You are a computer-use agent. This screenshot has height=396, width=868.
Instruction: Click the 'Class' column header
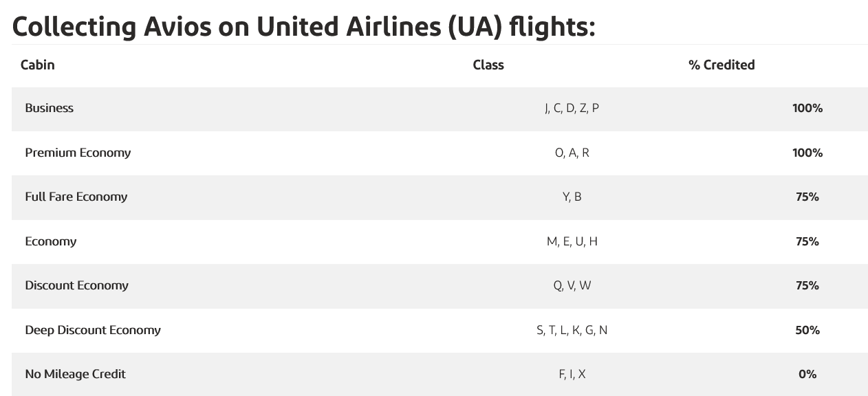488,65
